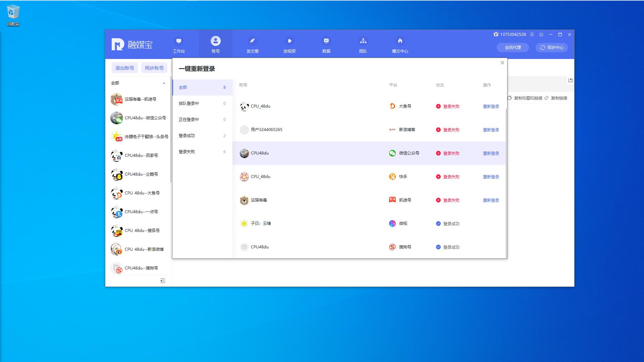This screenshot has width=644, height=362.
Task: Collapse the left account sidebar
Action: (x=162, y=281)
